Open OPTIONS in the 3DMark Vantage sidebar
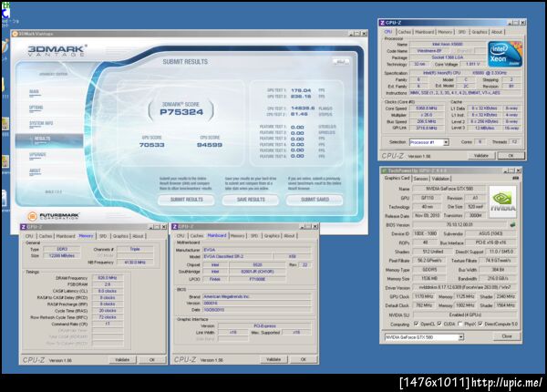 (x=36, y=108)
